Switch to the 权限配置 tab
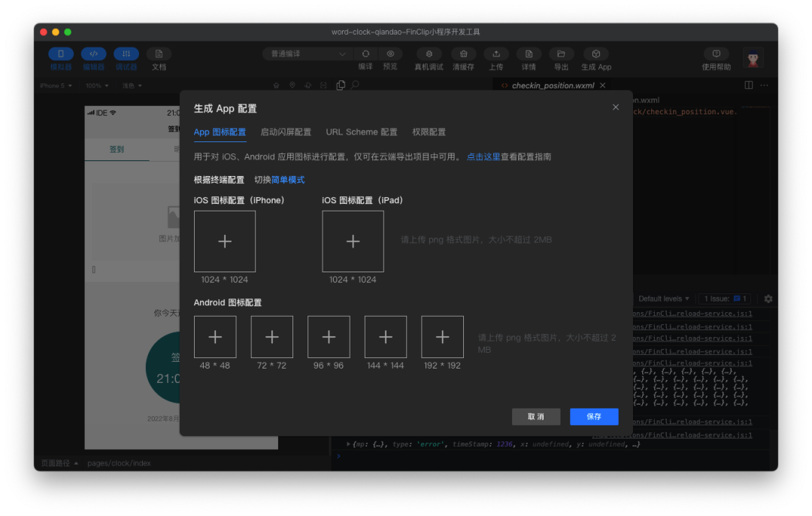This screenshot has width=812, height=516. click(x=428, y=132)
